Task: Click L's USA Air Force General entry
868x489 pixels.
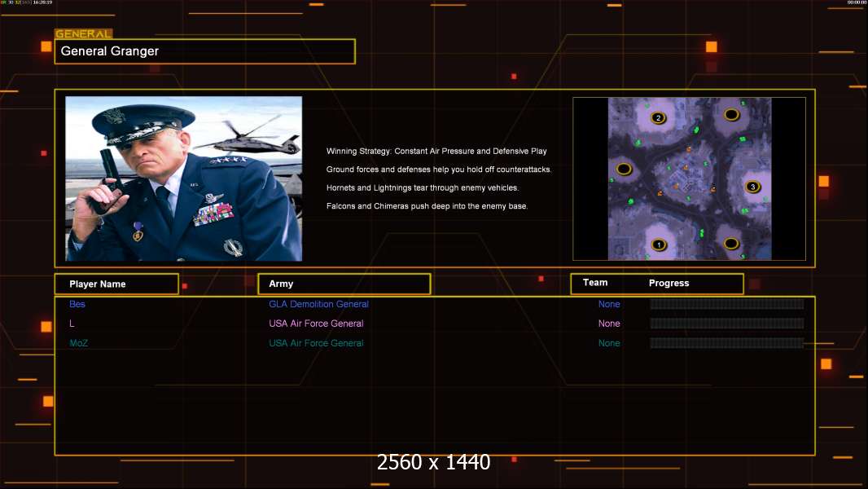Action: (316, 324)
